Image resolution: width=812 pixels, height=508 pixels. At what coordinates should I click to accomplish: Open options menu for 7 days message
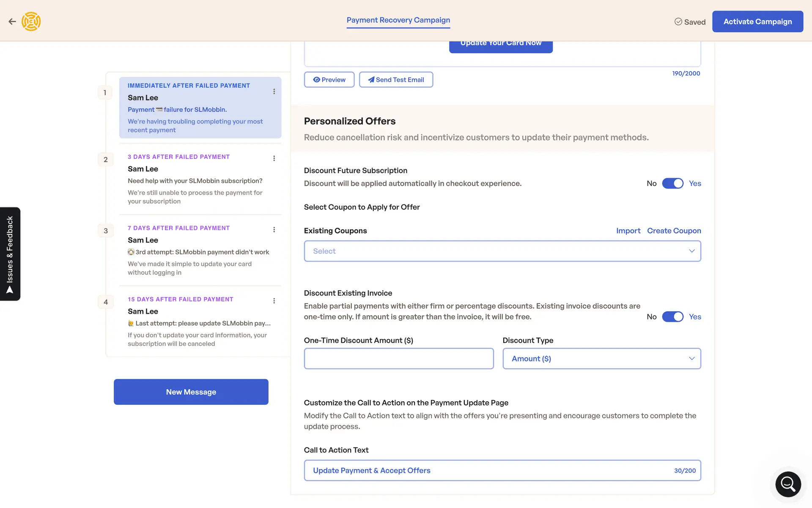[274, 229]
